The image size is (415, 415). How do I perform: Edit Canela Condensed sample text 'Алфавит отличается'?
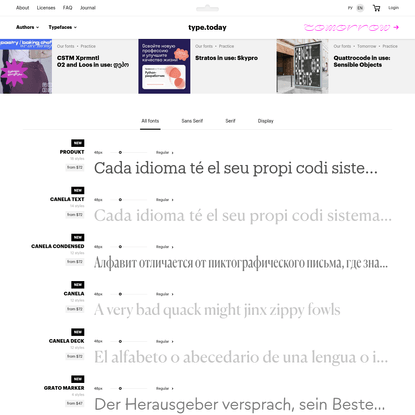[x=241, y=263]
